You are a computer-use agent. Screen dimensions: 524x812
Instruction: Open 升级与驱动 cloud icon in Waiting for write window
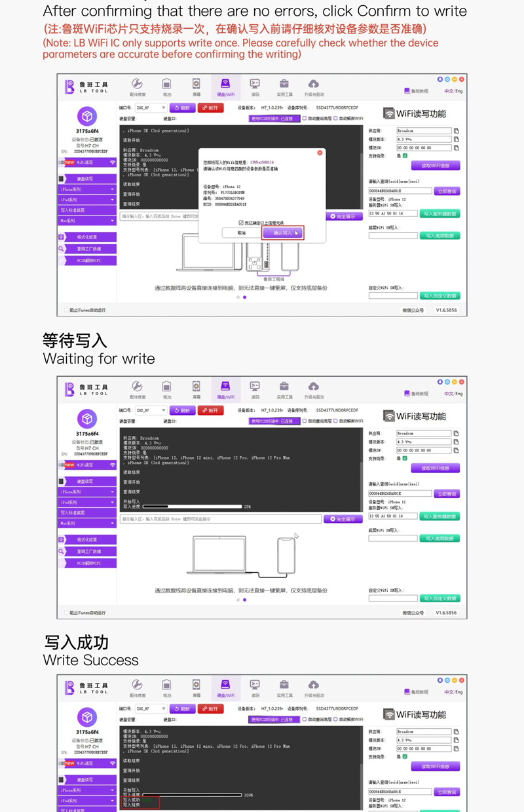314,389
